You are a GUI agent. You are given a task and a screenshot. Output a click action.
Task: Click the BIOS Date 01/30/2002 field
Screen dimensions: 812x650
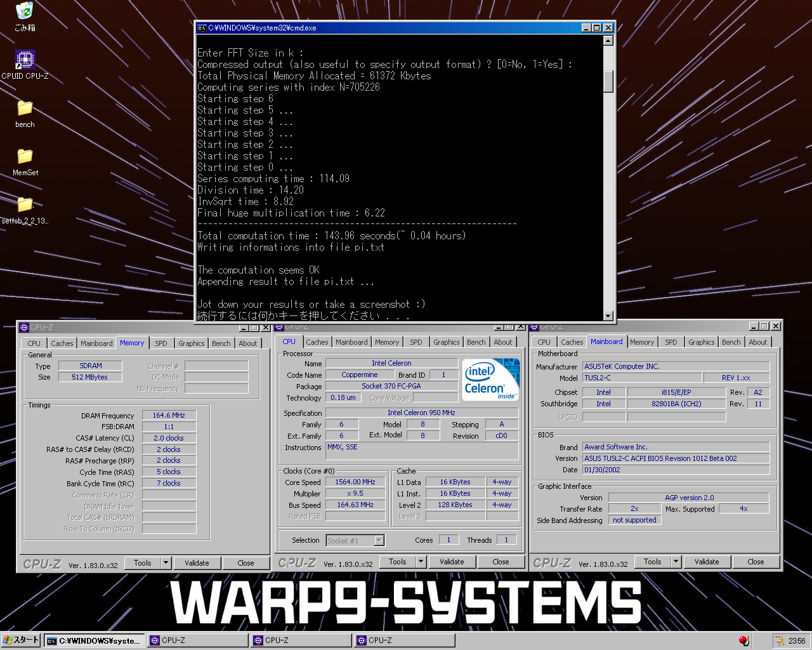point(676,470)
